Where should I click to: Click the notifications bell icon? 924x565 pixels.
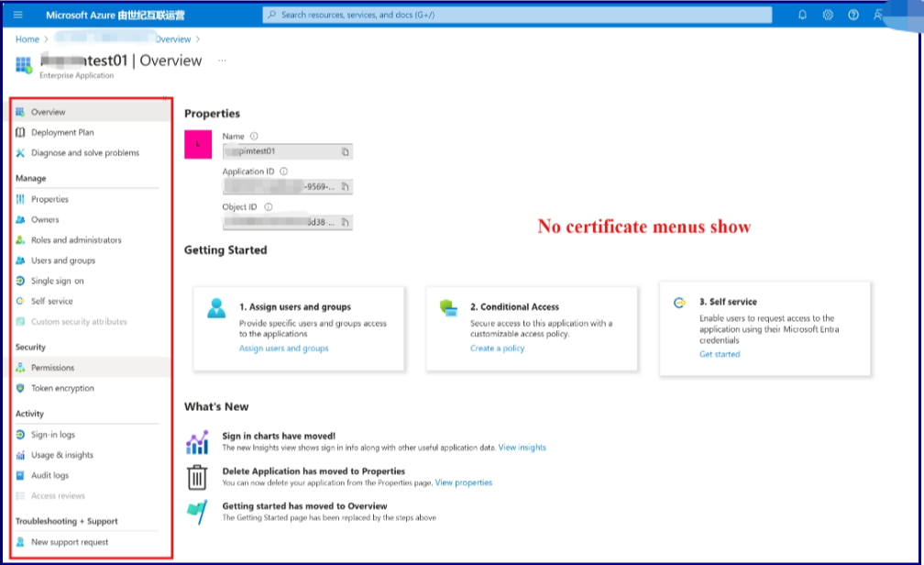point(803,15)
